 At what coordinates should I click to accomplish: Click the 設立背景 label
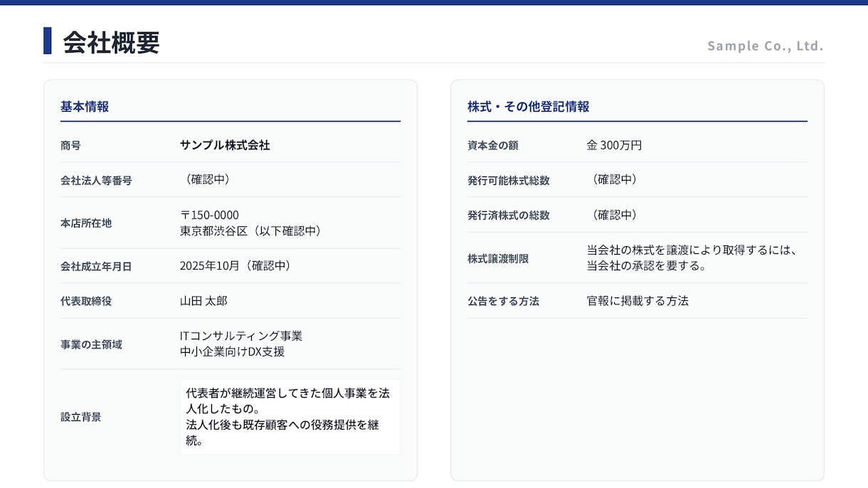point(81,417)
